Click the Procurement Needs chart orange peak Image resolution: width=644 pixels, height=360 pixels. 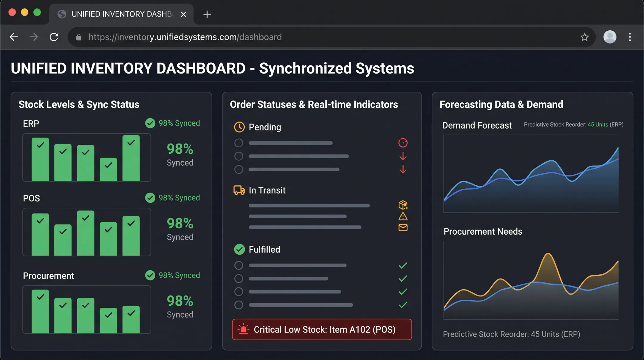coord(548,254)
